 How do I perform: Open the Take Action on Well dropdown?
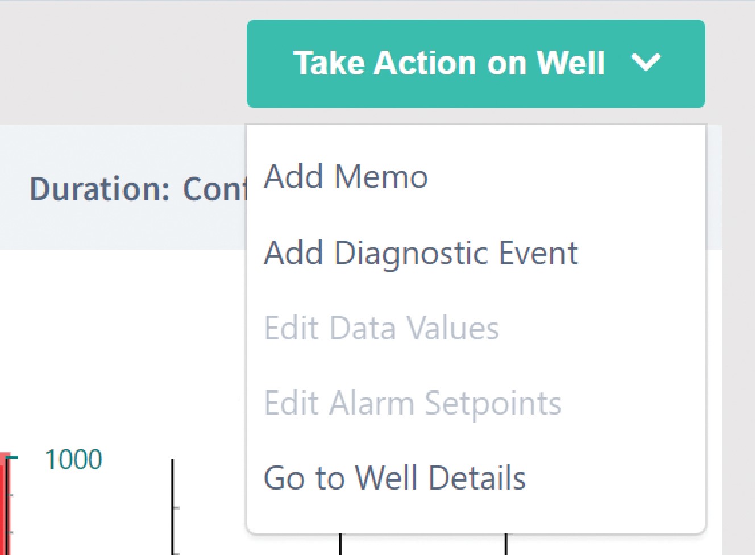tap(448, 64)
